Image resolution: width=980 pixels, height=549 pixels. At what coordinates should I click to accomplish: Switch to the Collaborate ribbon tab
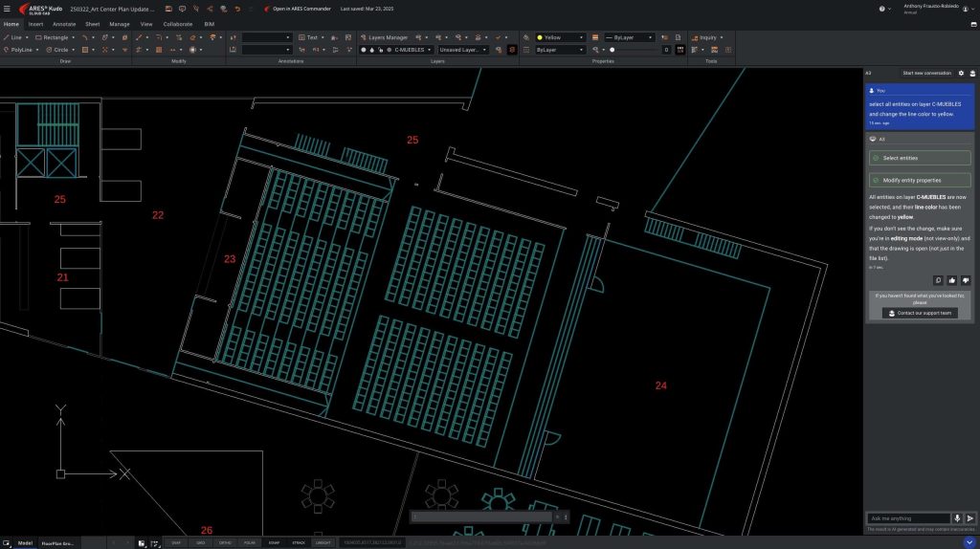pos(177,24)
